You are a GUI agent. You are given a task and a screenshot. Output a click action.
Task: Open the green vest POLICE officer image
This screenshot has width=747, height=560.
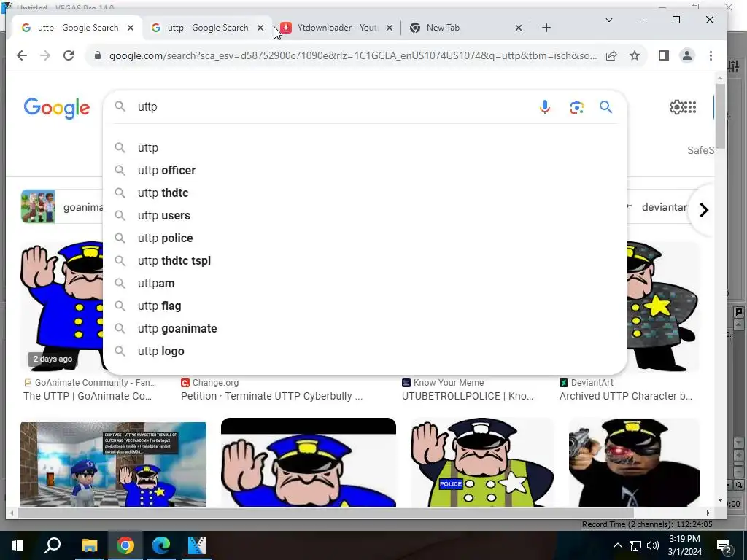click(482, 462)
